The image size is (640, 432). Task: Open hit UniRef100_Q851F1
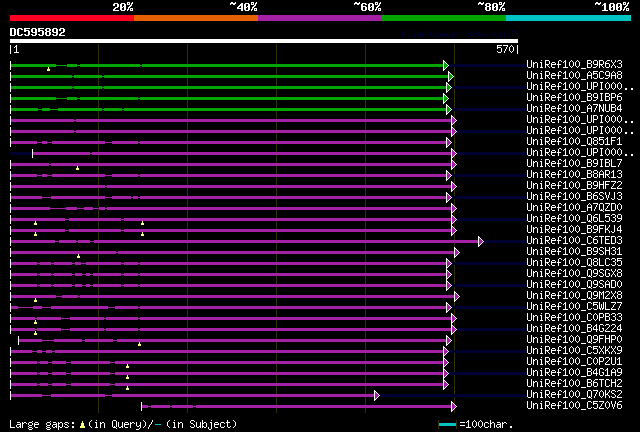[574, 141]
